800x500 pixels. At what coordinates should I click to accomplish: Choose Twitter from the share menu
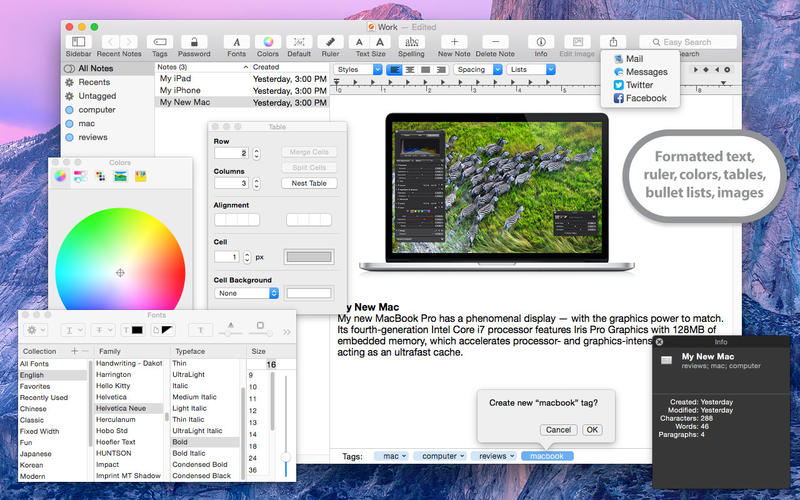pos(637,85)
